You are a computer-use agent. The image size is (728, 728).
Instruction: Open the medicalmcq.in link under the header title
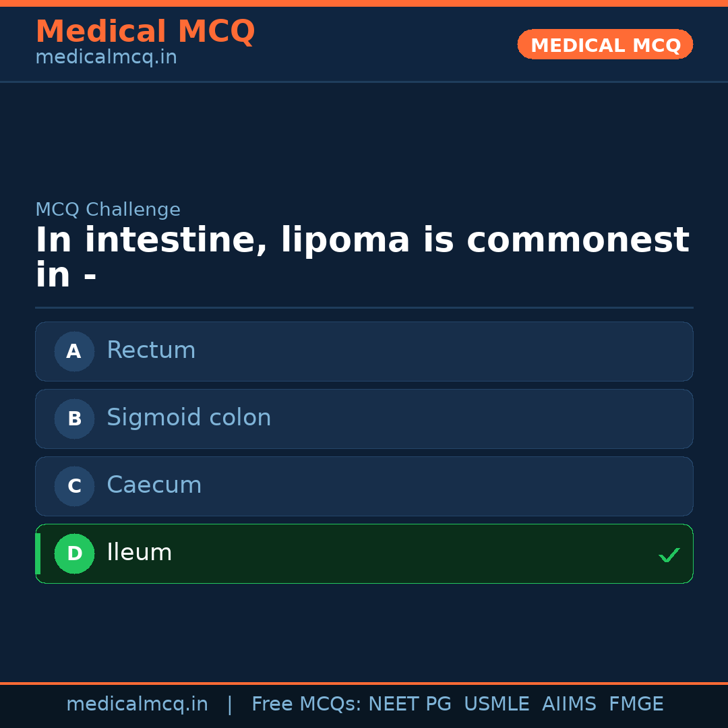click(106, 58)
